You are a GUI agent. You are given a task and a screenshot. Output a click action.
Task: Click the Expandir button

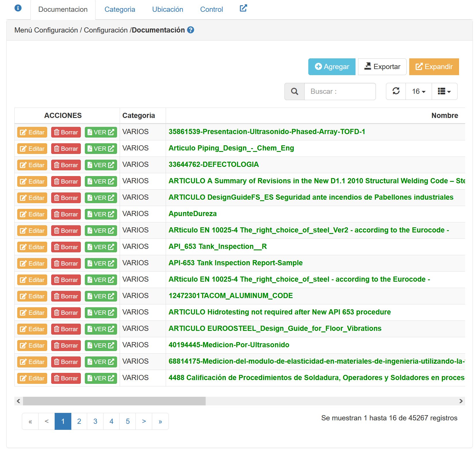point(434,67)
